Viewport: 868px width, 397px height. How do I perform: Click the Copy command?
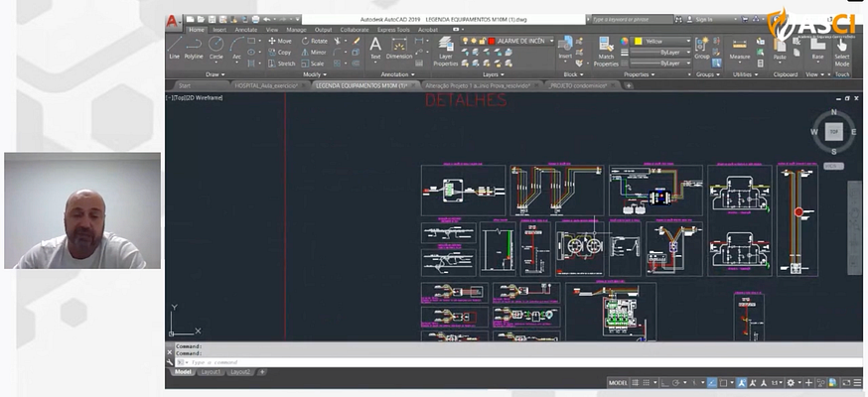click(280, 52)
